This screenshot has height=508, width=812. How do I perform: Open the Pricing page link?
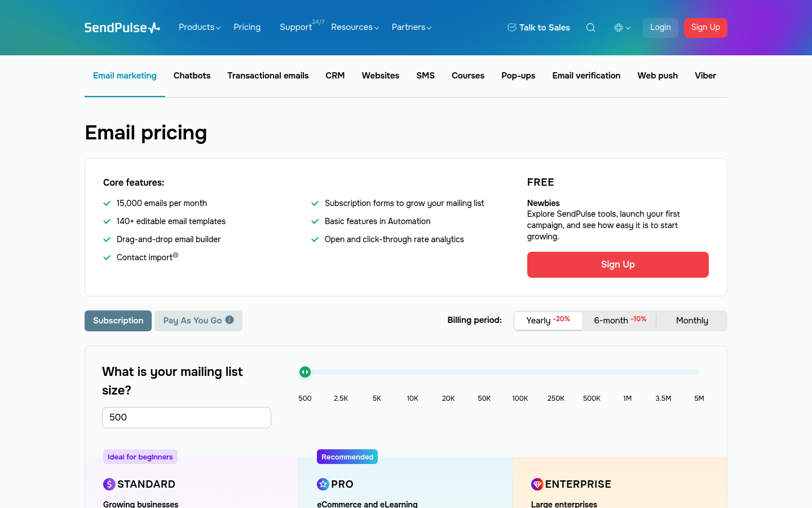(x=247, y=27)
